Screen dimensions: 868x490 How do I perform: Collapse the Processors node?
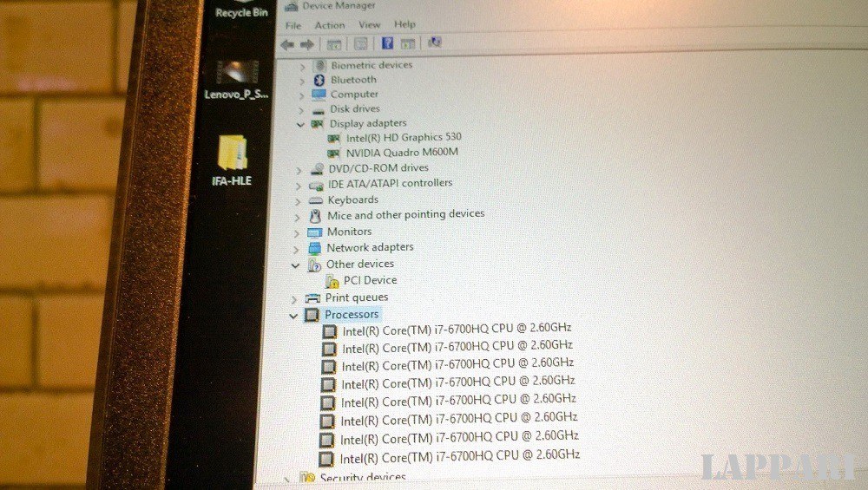[293, 317]
